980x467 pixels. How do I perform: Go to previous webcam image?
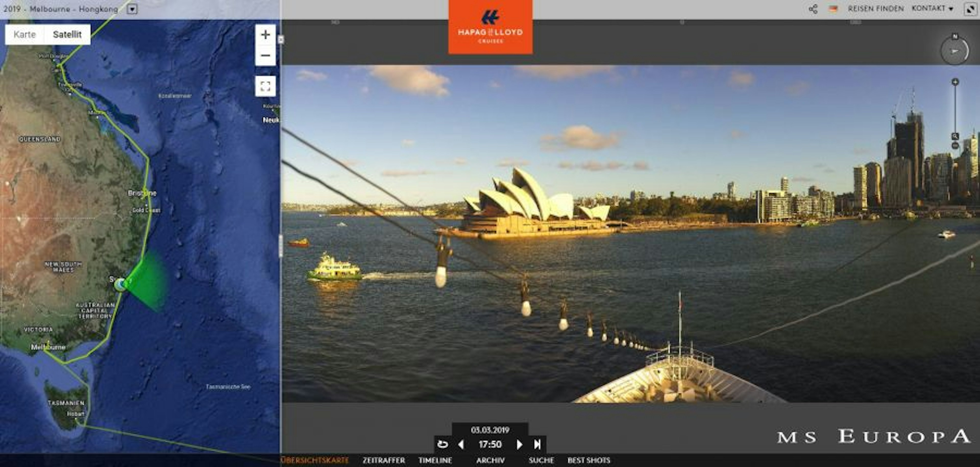pyautogui.click(x=461, y=444)
